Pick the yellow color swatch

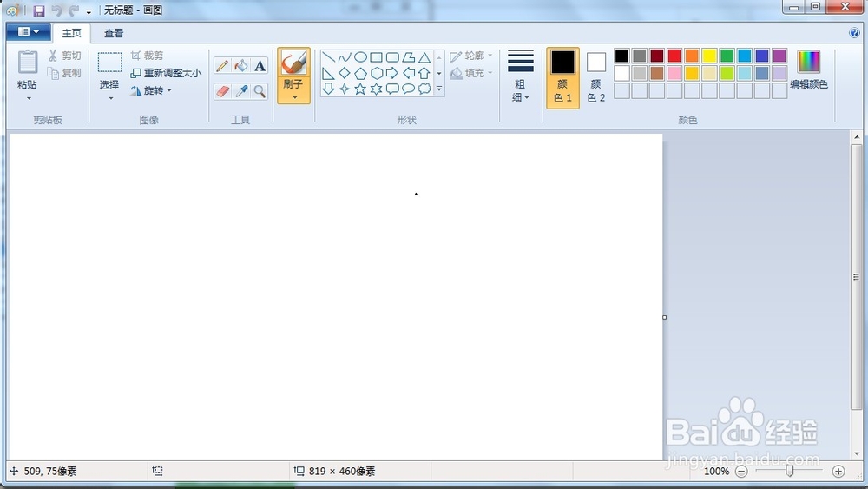tap(709, 56)
